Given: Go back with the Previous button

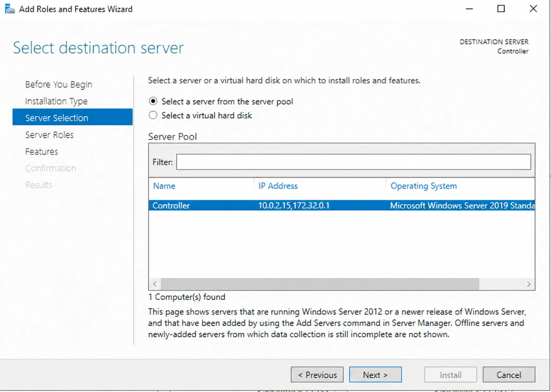Looking at the screenshot, I should click(x=317, y=375).
